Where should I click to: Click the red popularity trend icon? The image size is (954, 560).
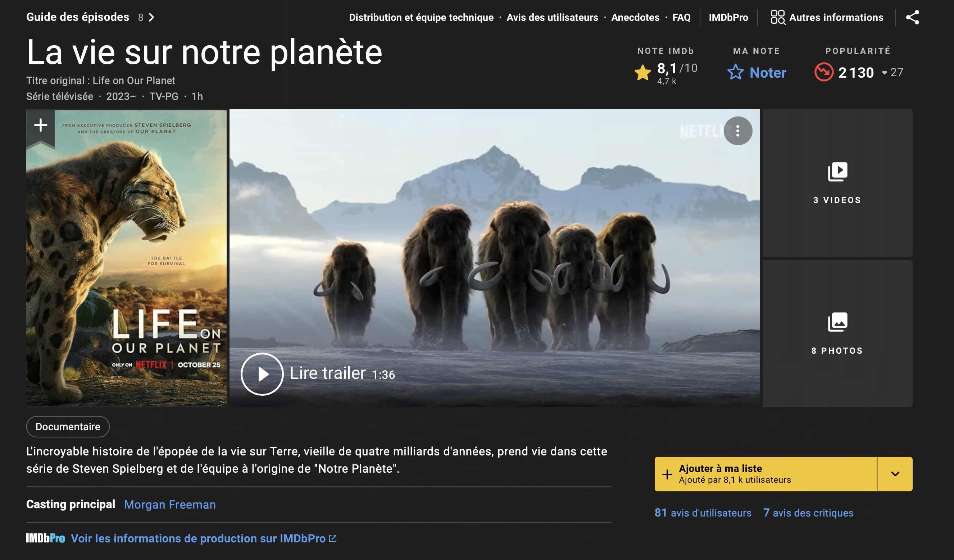[823, 72]
